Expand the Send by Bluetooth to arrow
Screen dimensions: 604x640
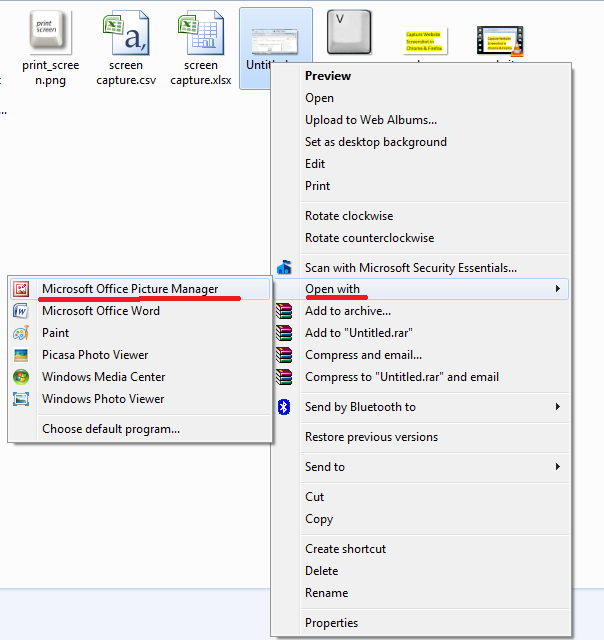click(x=557, y=407)
